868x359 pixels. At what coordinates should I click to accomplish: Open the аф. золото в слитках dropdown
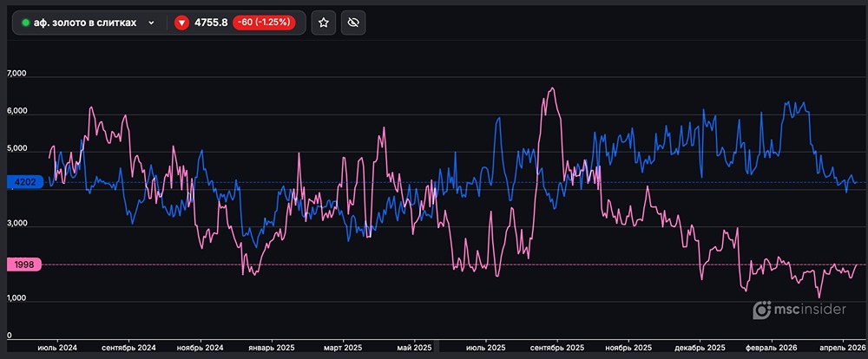tap(85, 23)
